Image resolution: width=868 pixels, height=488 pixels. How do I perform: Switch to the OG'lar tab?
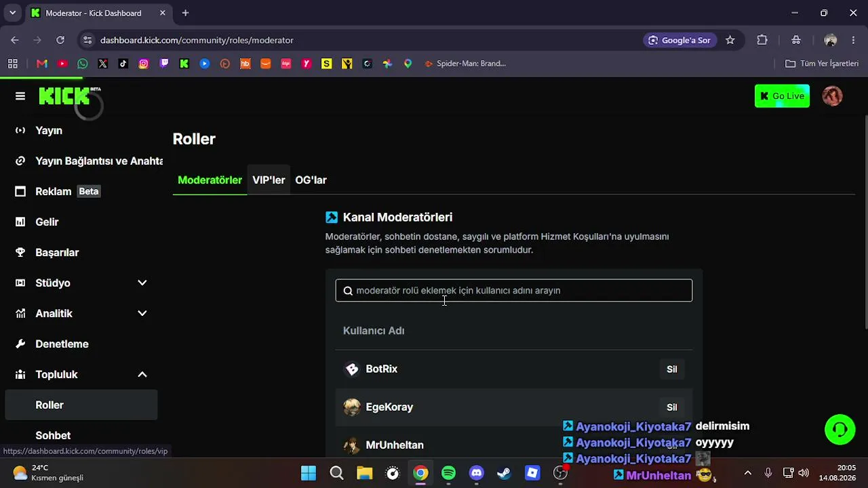(311, 180)
